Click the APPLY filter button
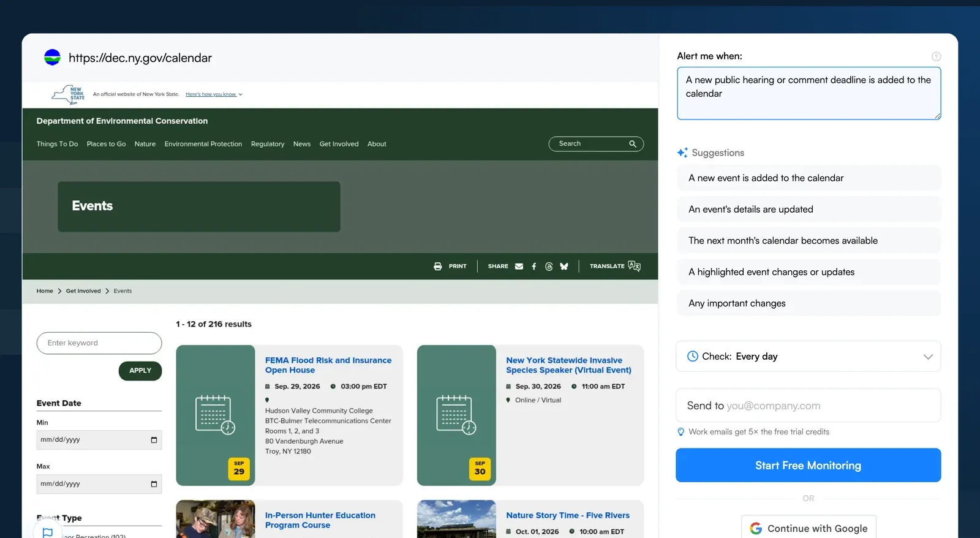Viewport: 980px width, 538px height. pyautogui.click(x=140, y=371)
